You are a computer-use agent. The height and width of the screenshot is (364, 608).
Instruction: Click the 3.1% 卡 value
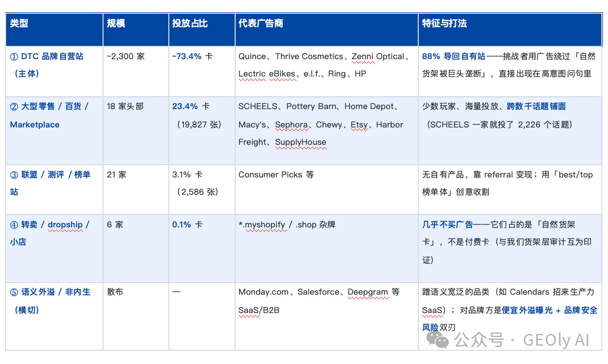coord(187,174)
